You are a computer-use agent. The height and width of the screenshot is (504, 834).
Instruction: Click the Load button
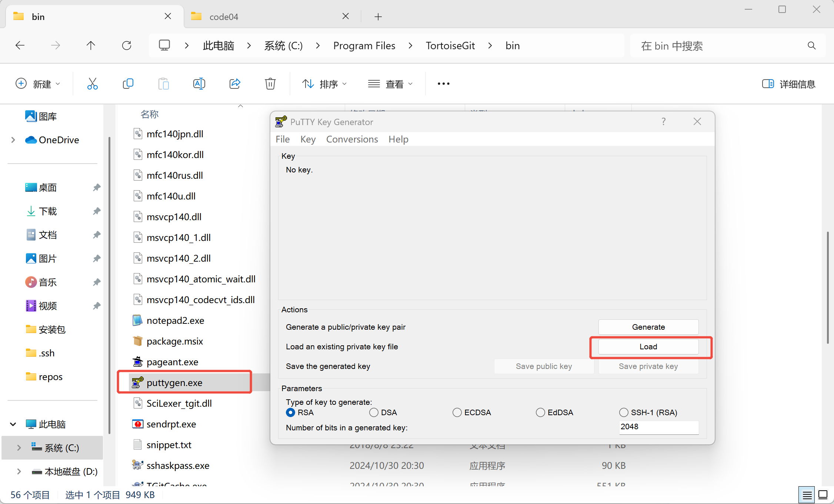point(648,347)
